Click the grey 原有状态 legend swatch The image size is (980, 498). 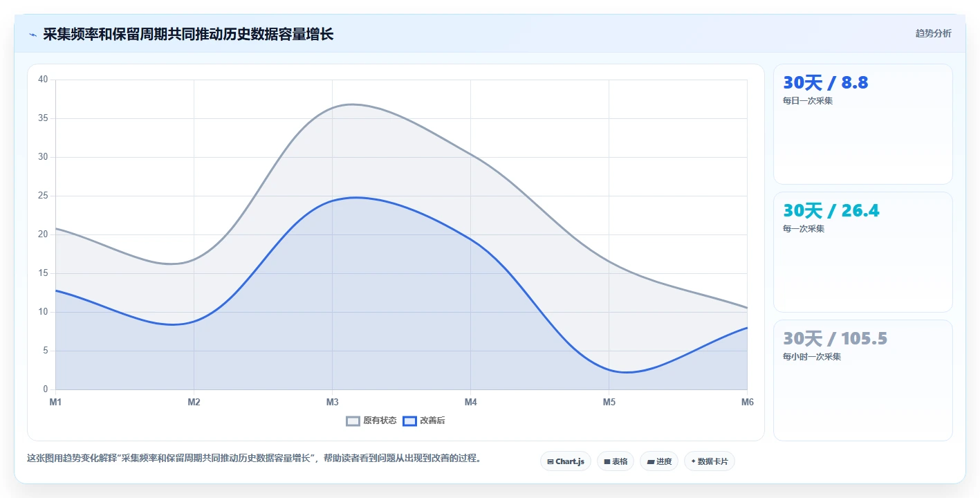353,421
